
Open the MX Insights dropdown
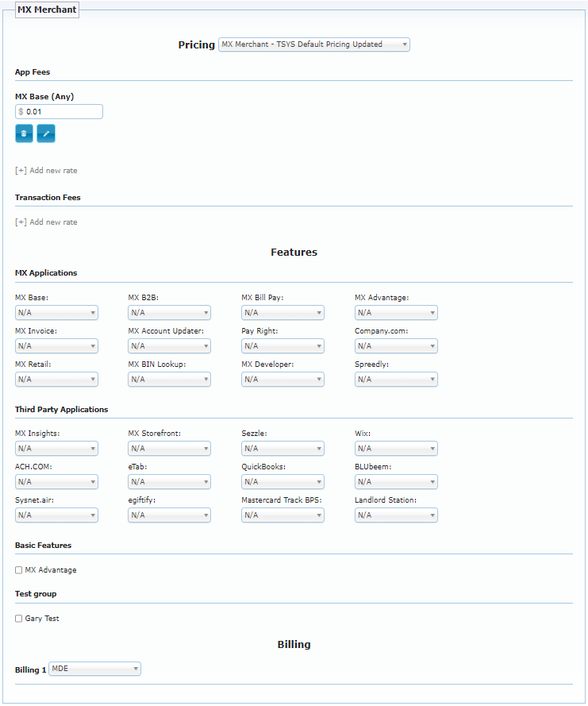56,449
